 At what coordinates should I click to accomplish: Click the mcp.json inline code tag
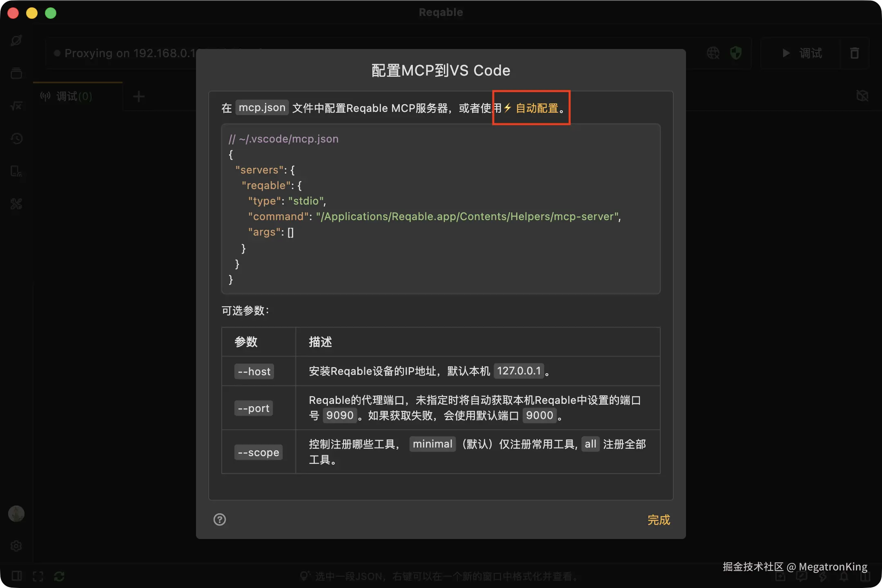[x=262, y=107]
